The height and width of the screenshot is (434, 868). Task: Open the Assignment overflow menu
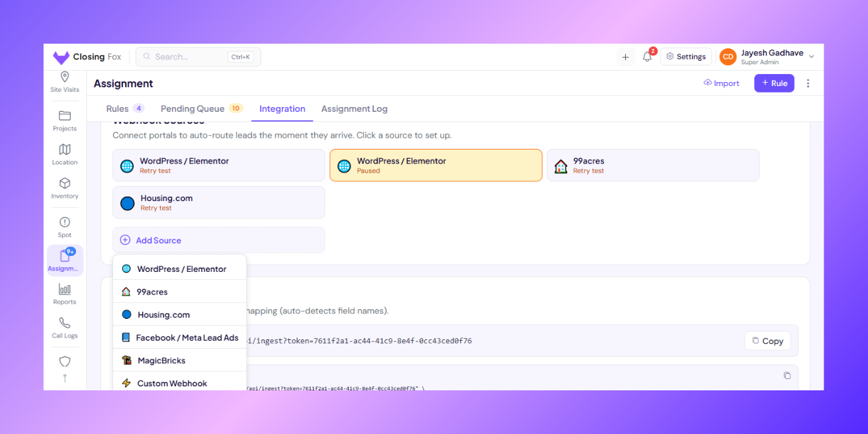808,83
